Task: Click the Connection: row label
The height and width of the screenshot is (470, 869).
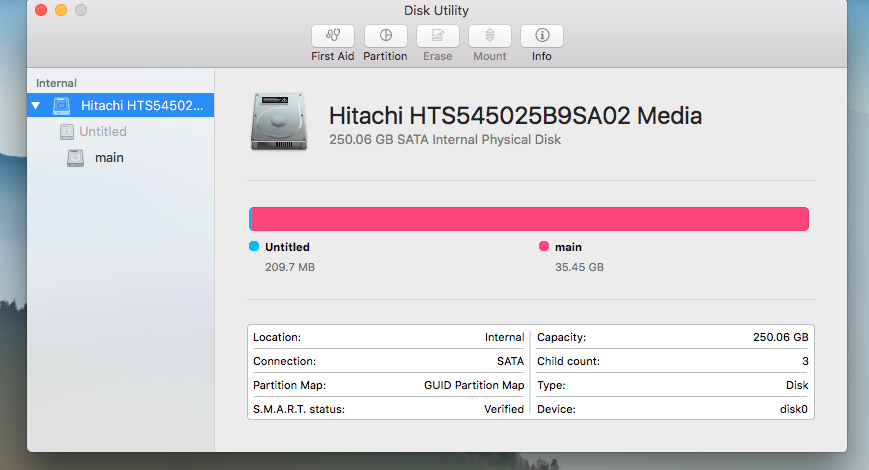Action: point(284,361)
